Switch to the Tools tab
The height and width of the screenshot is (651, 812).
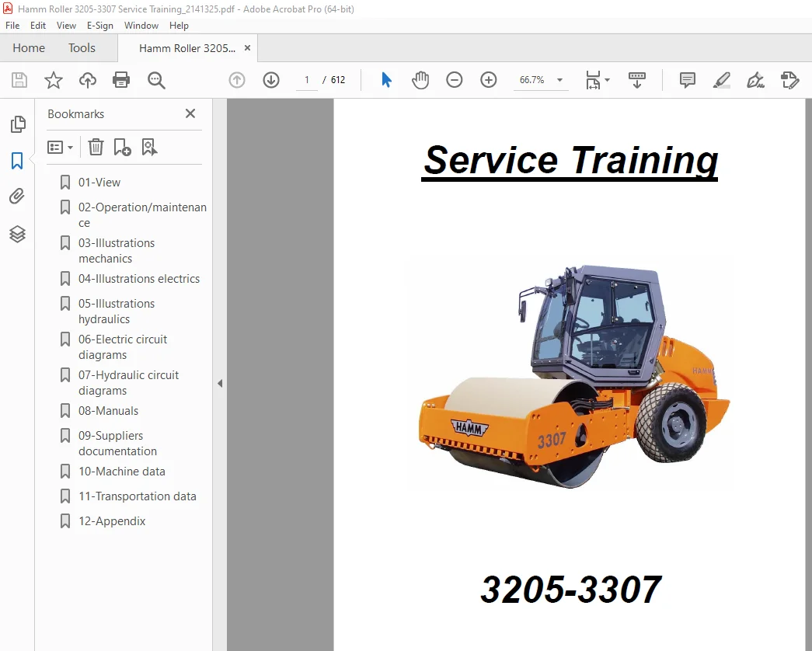point(82,48)
